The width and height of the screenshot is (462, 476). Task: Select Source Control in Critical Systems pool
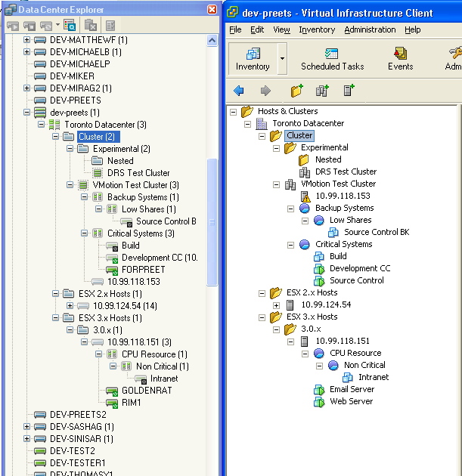click(x=357, y=280)
